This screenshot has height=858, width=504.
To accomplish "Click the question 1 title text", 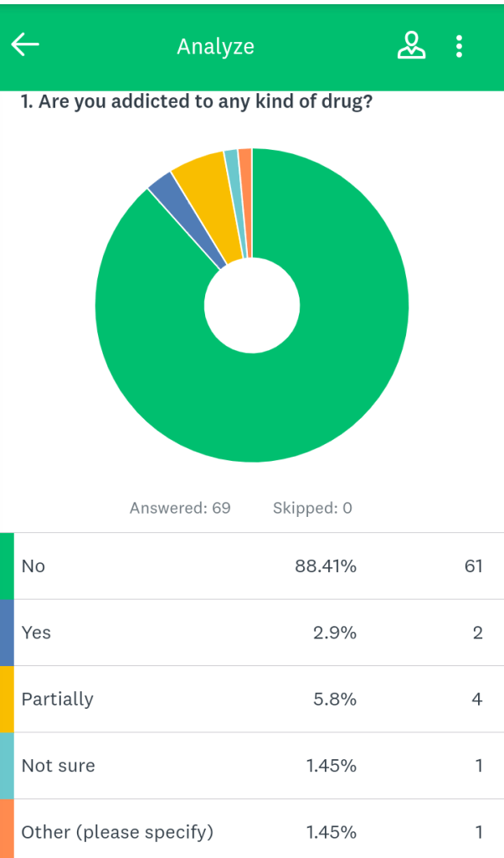I will point(197,103).
